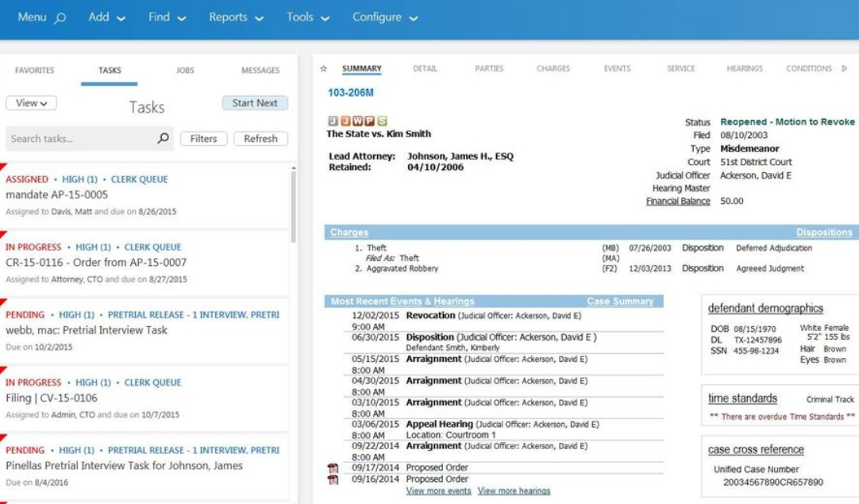Image resolution: width=859 pixels, height=504 pixels.
Task: Click red flag on webb, mac task
Action: tap(2, 302)
